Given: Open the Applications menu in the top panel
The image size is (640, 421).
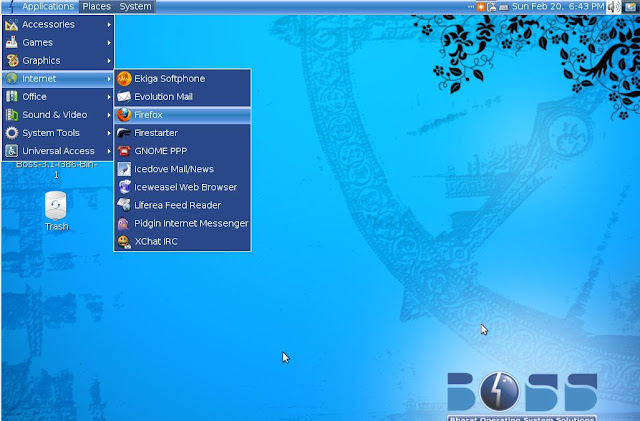Looking at the screenshot, I should (40, 7).
